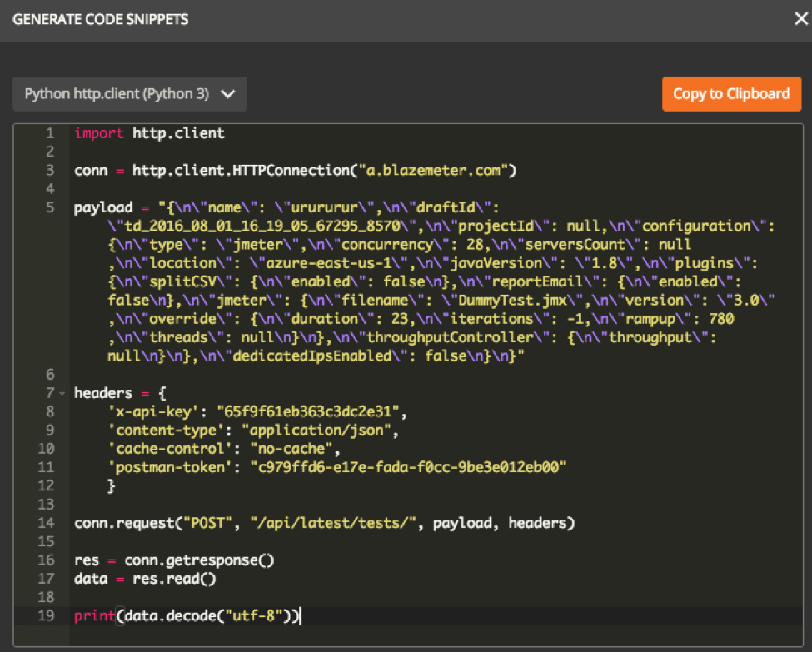
Task: Click the 'dedicatedIpsEnabled' key in payload
Action: [x=312, y=356]
